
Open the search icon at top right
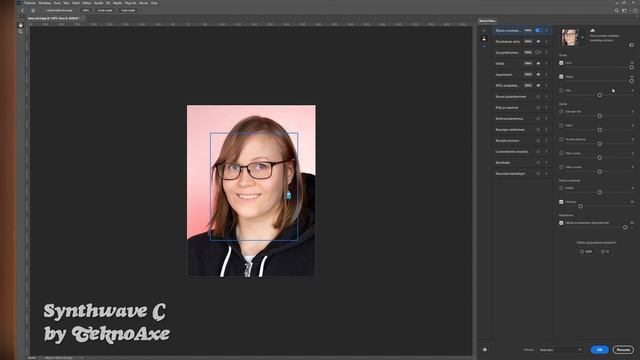pos(617,11)
